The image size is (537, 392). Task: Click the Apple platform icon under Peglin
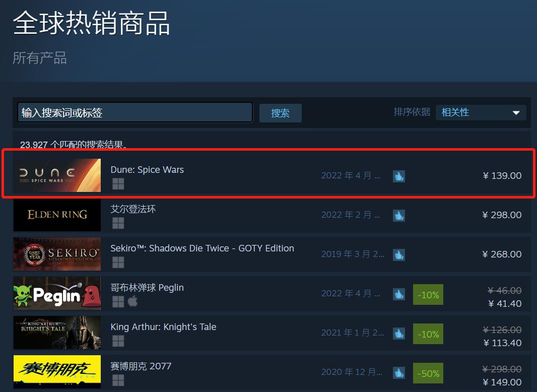tap(132, 301)
